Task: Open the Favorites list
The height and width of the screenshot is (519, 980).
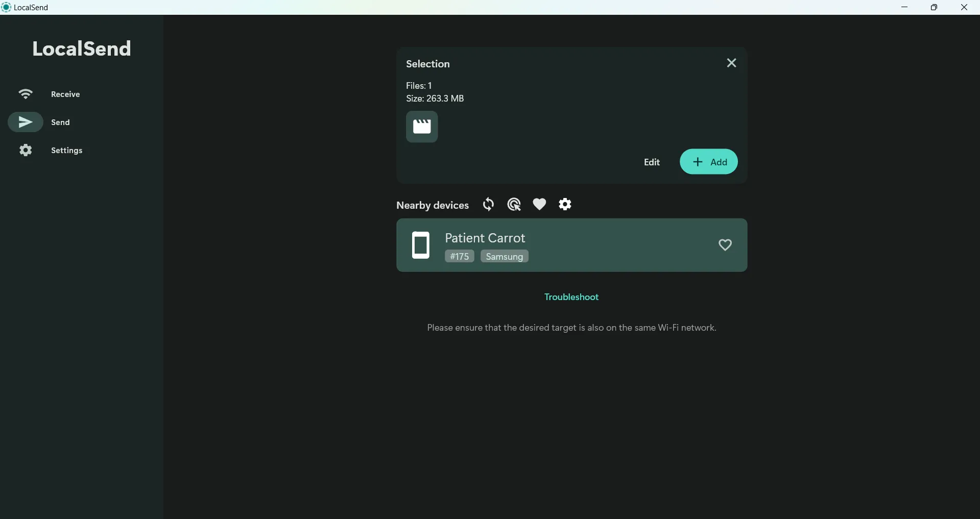Action: (x=539, y=204)
